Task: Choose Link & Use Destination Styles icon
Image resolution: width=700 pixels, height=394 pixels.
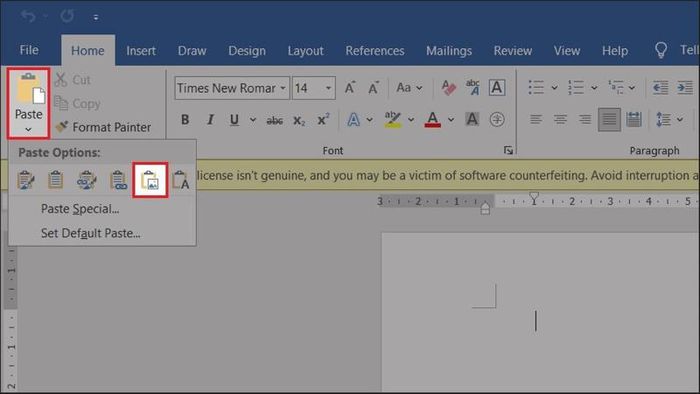Action: click(x=118, y=180)
